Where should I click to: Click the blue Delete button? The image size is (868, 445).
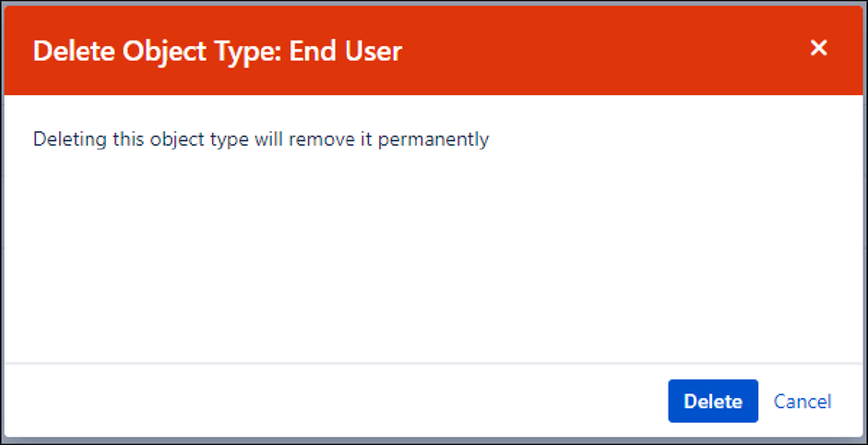coord(713,401)
